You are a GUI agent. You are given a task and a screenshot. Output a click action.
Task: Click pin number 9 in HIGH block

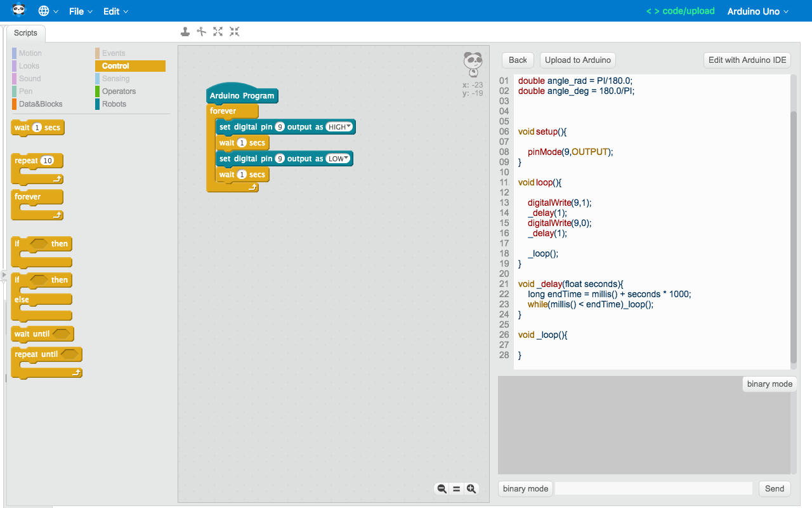click(x=280, y=127)
